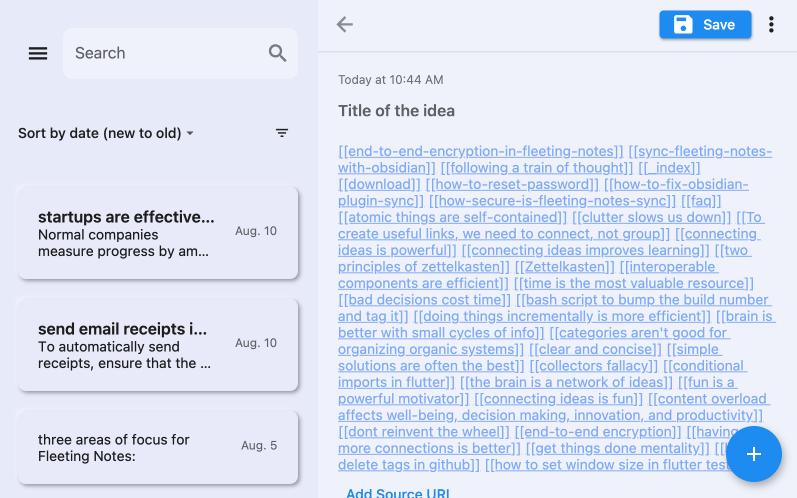Save the current note
This screenshot has width=797, height=498.
tap(705, 25)
